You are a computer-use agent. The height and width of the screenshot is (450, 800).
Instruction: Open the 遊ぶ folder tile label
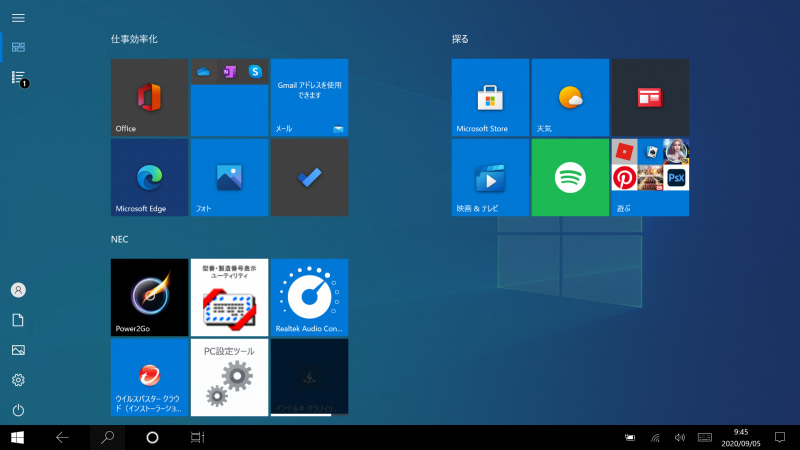tap(623, 208)
